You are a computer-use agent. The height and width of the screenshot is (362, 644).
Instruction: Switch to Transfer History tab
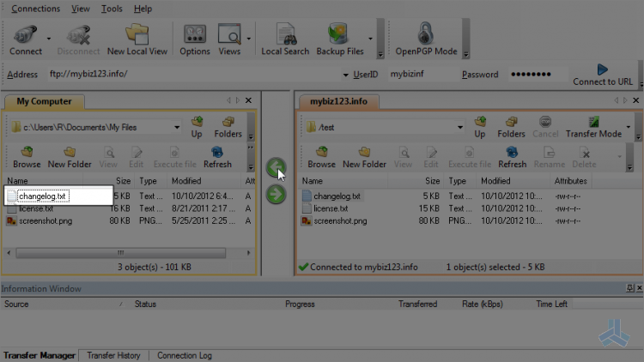point(113,355)
